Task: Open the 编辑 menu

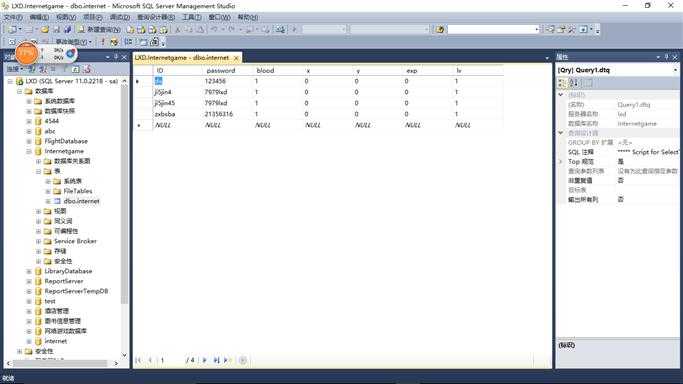Action: [x=39, y=17]
